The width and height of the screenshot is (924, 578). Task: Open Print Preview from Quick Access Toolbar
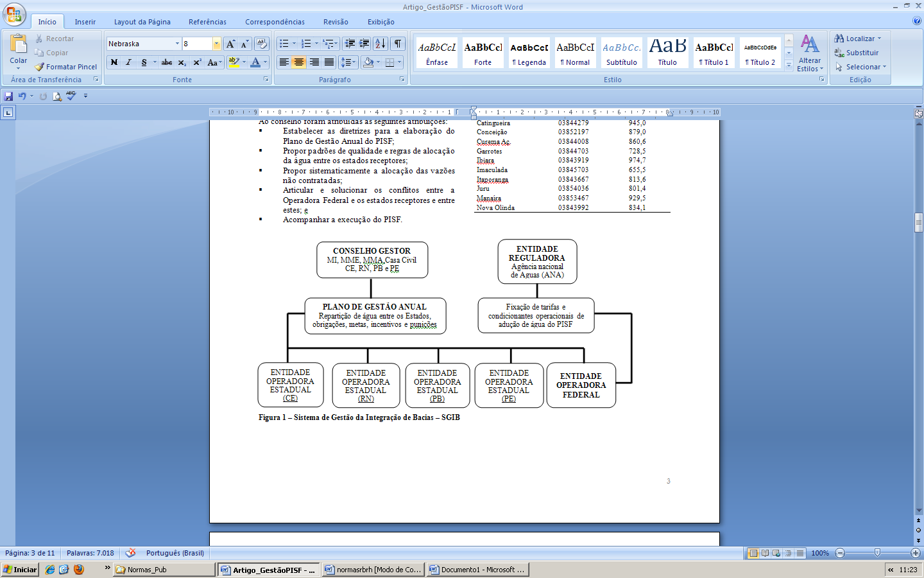pyautogui.click(x=57, y=96)
